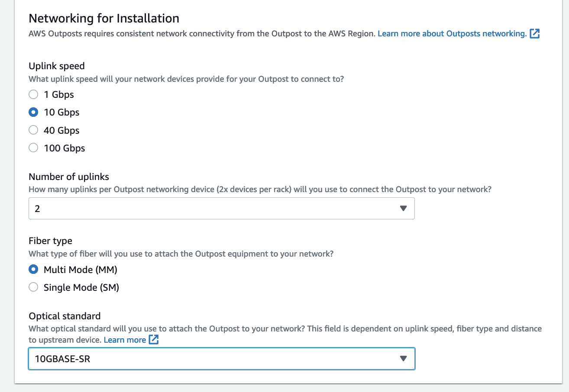Screen dimensions: 569x392
Task: Click the 40 Gbps label text
Action: tap(61, 130)
